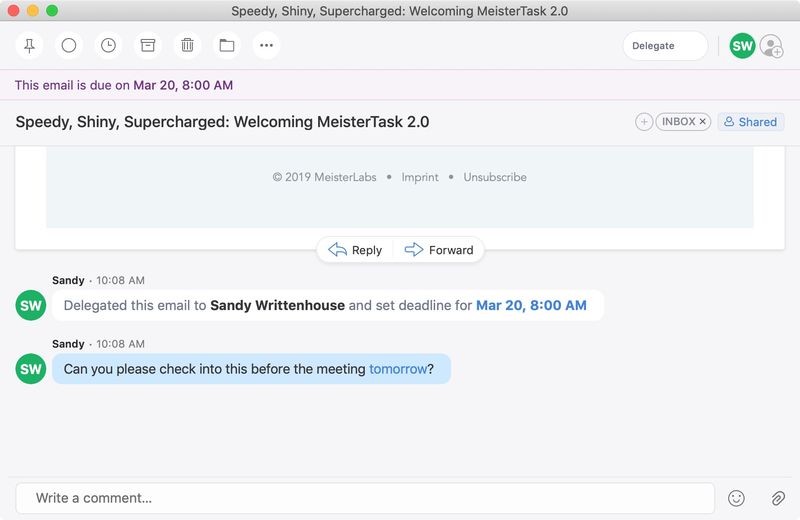
Task: Click '© 2019 MeisterLabs' footer text
Action: click(324, 177)
